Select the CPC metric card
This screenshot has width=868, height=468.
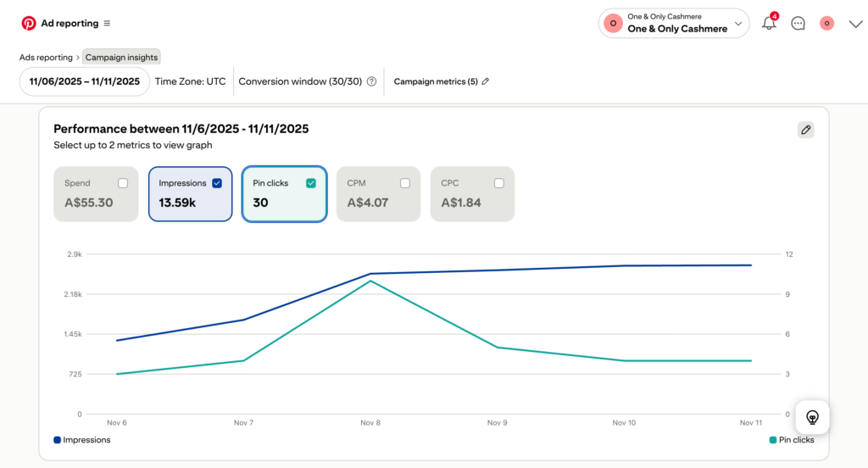[471, 194]
